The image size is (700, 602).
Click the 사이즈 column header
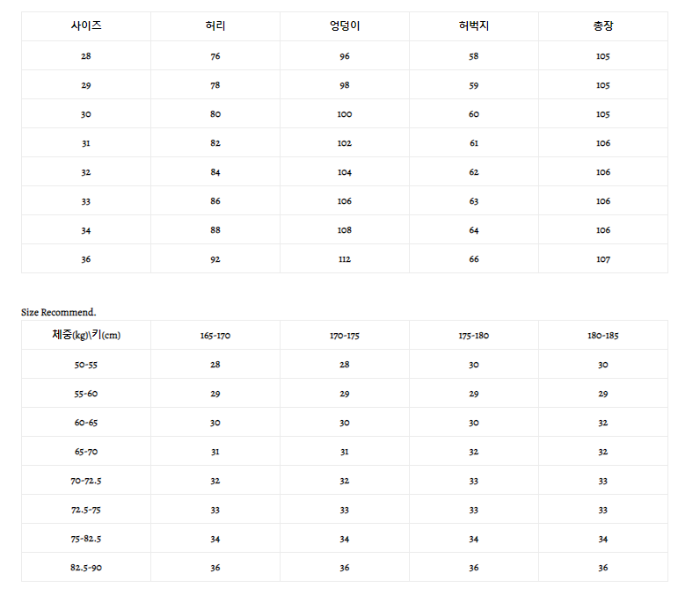click(x=86, y=26)
